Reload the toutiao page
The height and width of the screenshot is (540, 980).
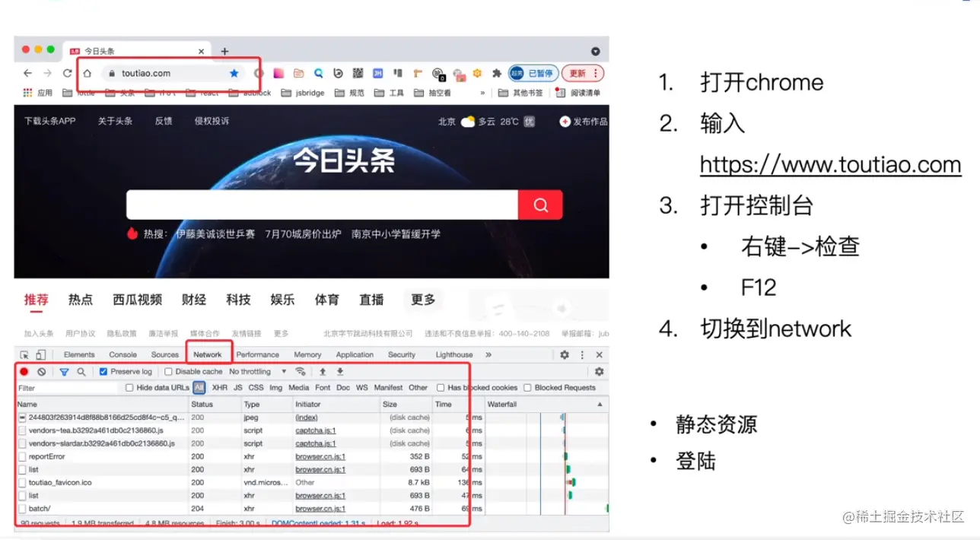tap(67, 73)
